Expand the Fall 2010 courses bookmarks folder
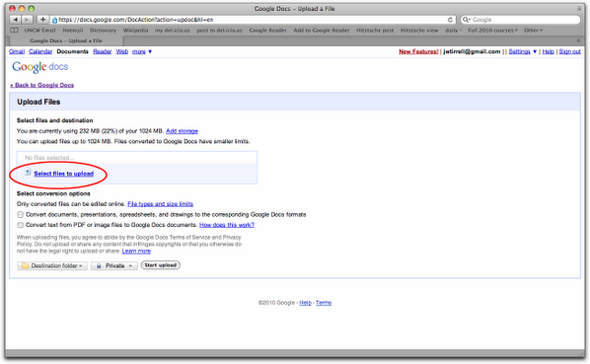 point(492,30)
